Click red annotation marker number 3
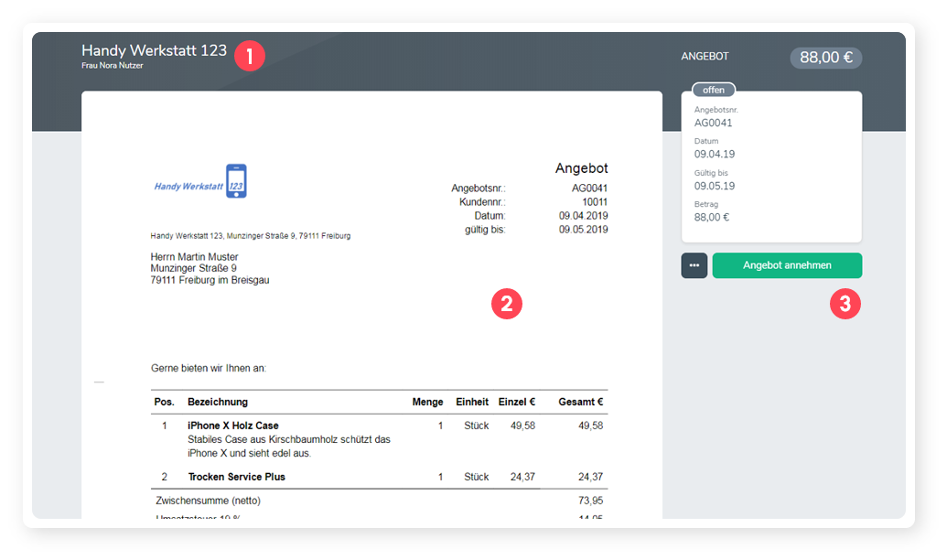The width and height of the screenshot is (947, 560). tap(845, 304)
